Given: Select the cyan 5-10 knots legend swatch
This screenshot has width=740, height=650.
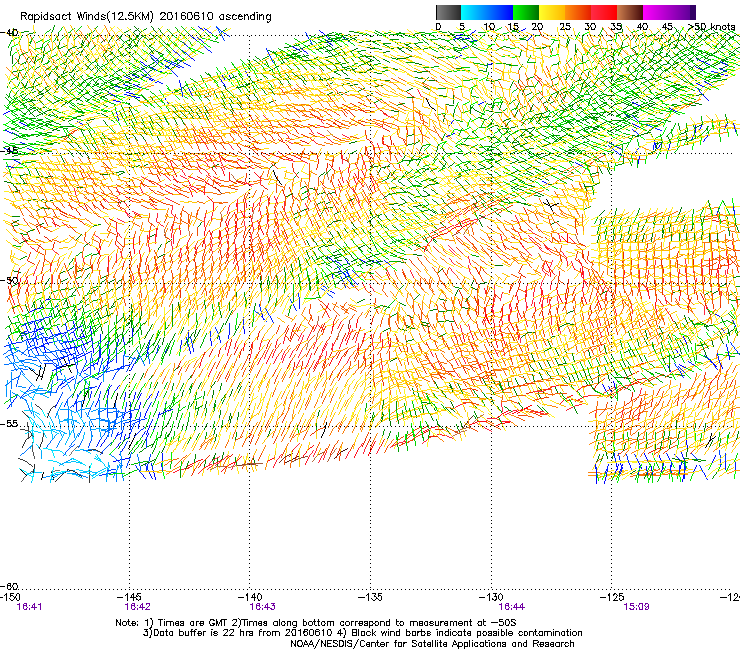Looking at the screenshot, I should (x=474, y=12).
